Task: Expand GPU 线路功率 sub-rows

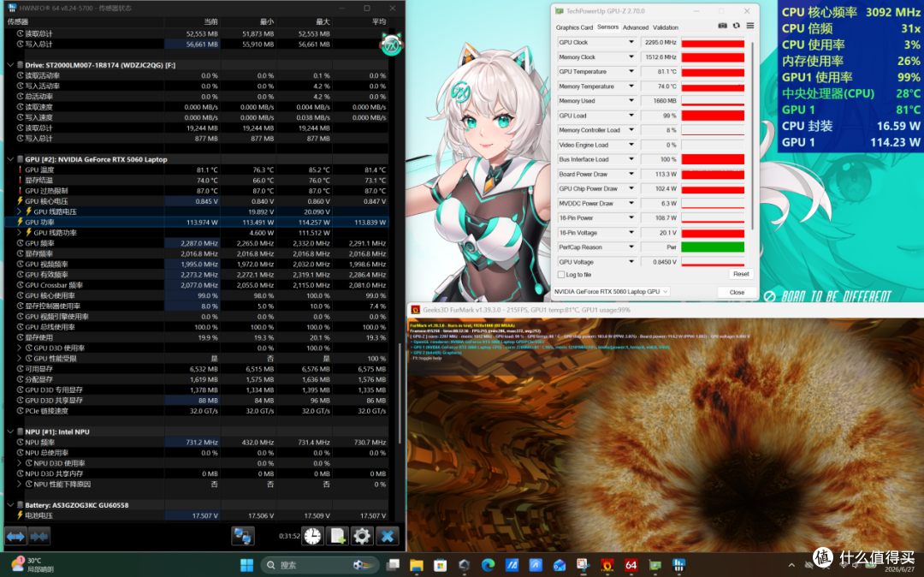Action: (20, 233)
